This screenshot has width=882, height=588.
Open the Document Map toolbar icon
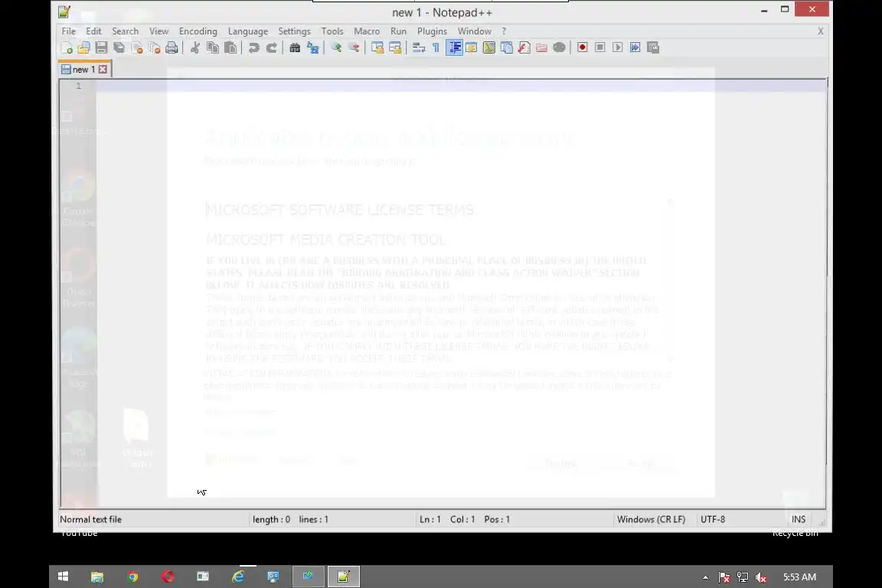[x=488, y=47]
